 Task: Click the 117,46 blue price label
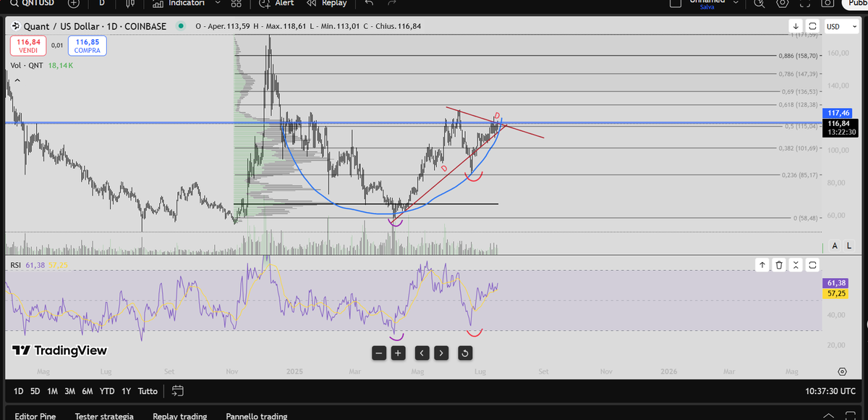pyautogui.click(x=839, y=113)
